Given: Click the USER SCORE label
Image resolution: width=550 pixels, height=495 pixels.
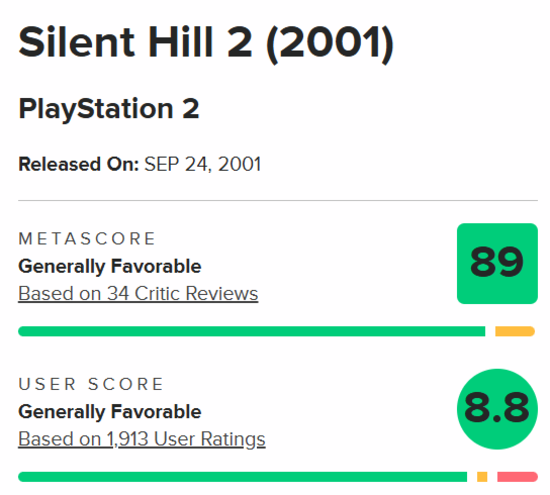Looking at the screenshot, I should 91,384.
